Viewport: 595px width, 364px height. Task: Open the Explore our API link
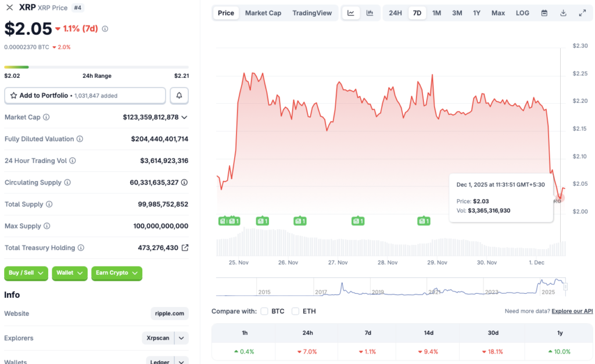[x=572, y=311]
